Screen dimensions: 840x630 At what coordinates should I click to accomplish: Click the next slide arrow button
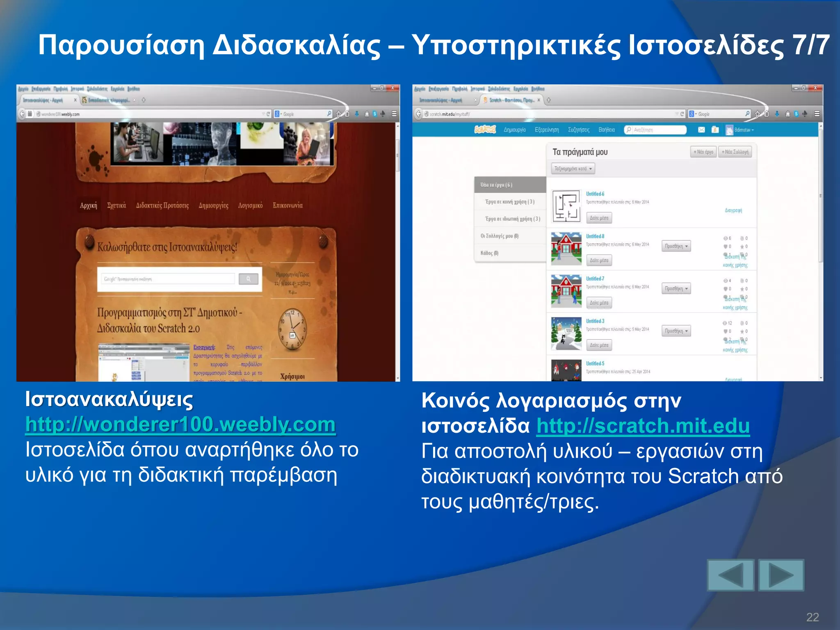781,575
